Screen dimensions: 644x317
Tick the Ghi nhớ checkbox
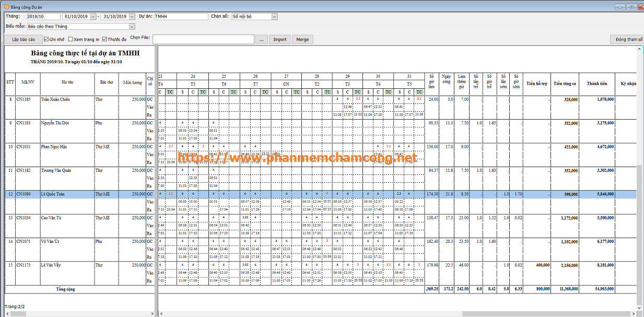point(46,39)
